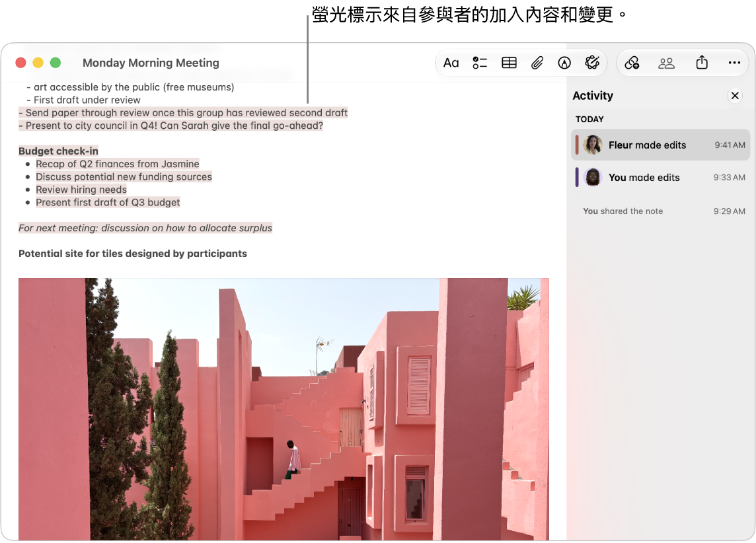Click the 9:33 AM timestamp in Activity
The height and width of the screenshot is (543, 756).
tap(730, 177)
